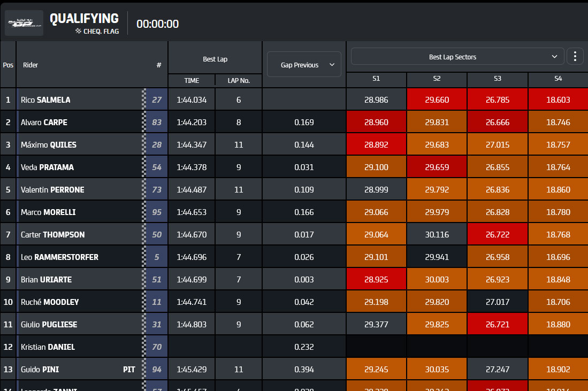Select the Rico SALMELA row
Viewport: 588px width, 391px height.
pos(294,99)
